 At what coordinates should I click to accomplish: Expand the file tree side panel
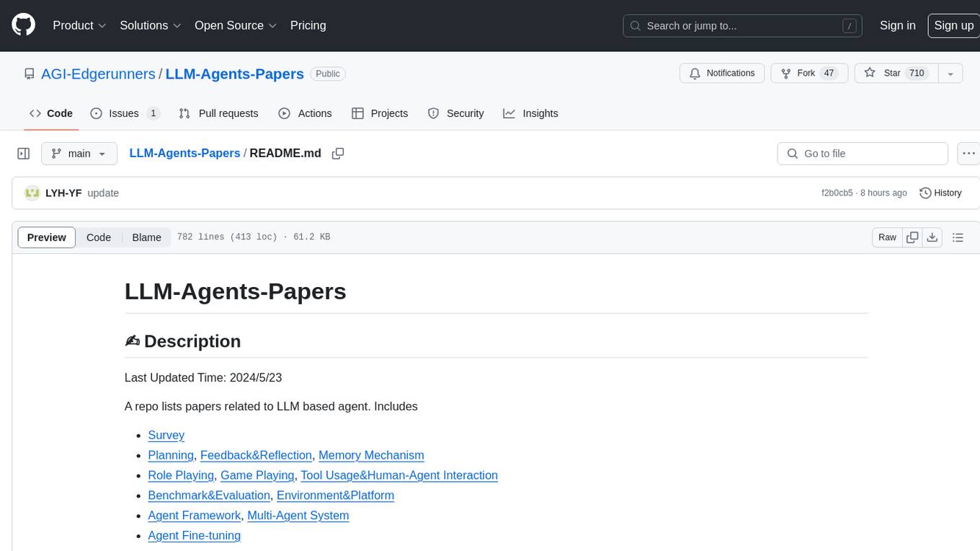[24, 154]
